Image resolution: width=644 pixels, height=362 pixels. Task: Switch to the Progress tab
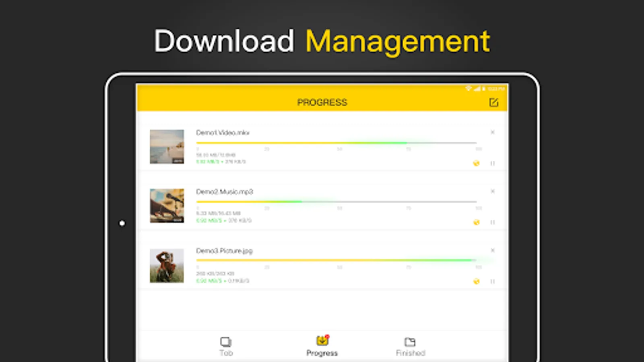tap(322, 344)
